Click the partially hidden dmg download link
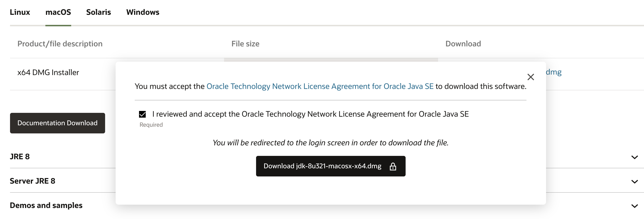The width and height of the screenshot is (644, 219). (x=553, y=72)
